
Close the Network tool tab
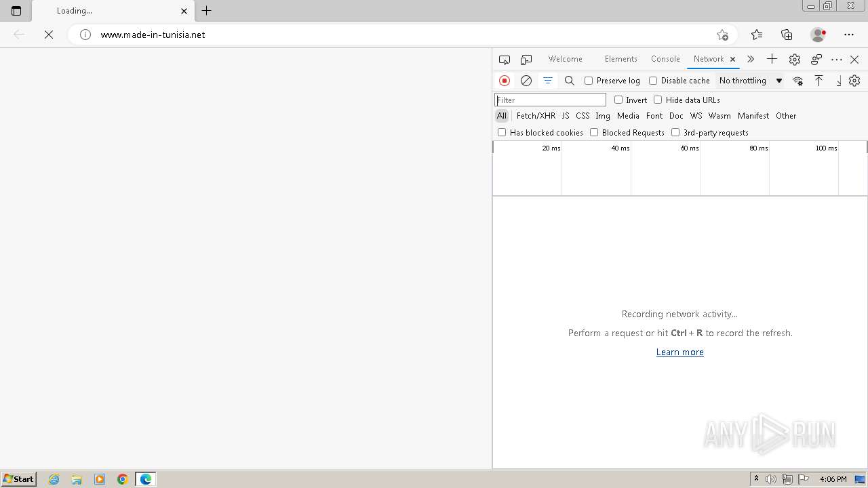pos(732,59)
